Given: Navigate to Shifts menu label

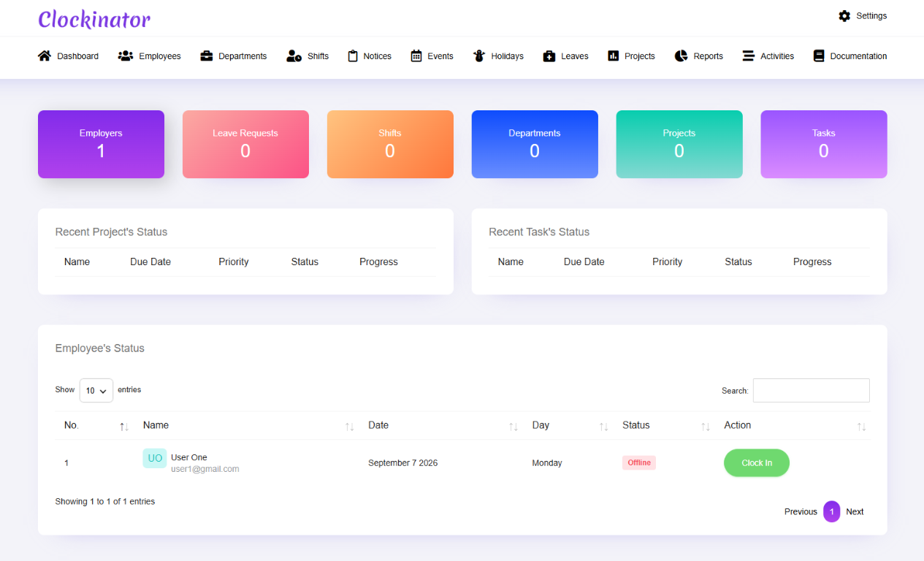Looking at the screenshot, I should tap(318, 56).
